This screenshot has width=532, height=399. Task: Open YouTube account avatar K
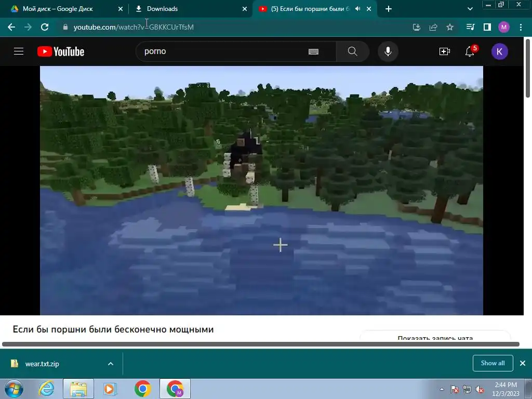pyautogui.click(x=499, y=51)
